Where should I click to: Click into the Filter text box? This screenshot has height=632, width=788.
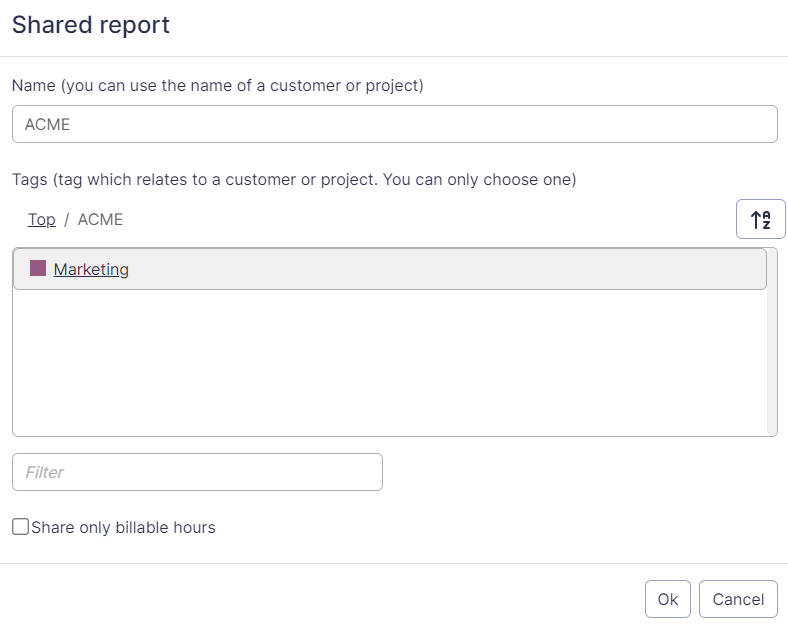click(197, 472)
